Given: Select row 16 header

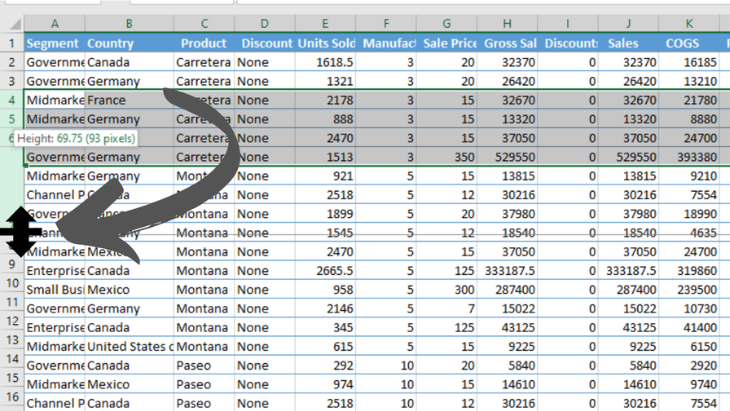Looking at the screenshot, I should coord(13,397).
